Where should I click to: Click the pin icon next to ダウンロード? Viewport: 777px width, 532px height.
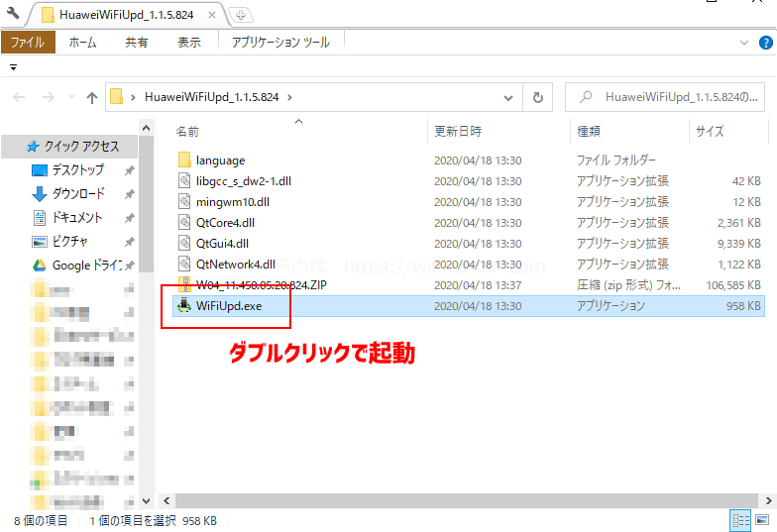click(x=129, y=194)
